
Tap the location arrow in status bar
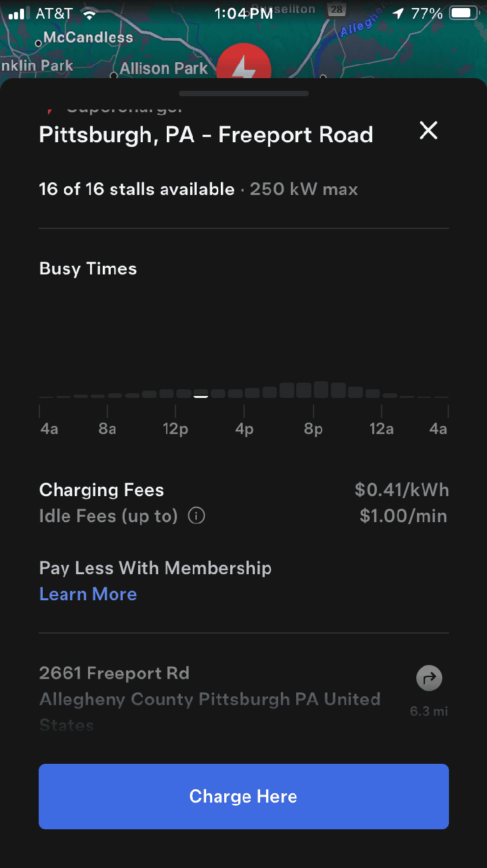coord(398,13)
